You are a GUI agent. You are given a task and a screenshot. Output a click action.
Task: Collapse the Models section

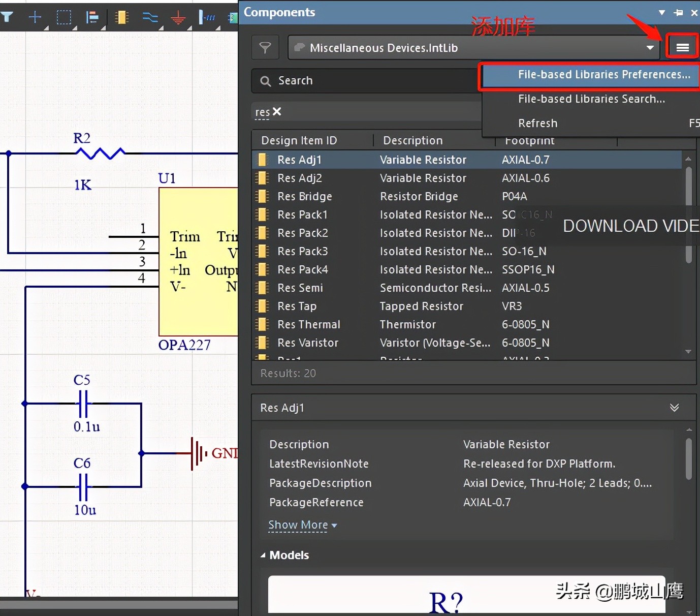263,556
